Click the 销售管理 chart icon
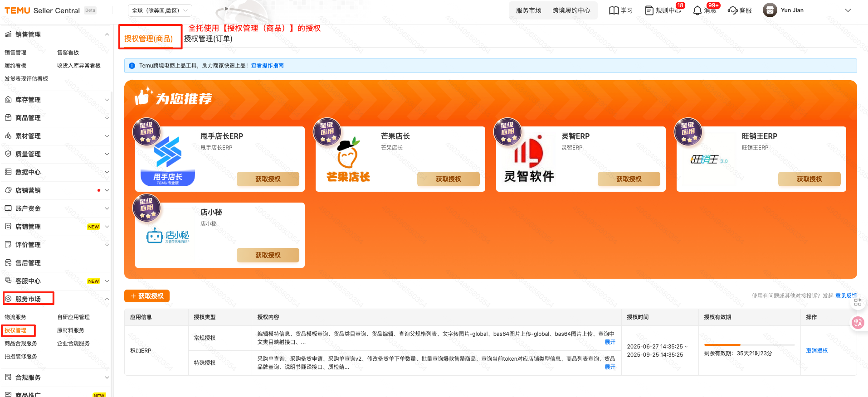Screen dimensions: 868x397 click(8, 34)
